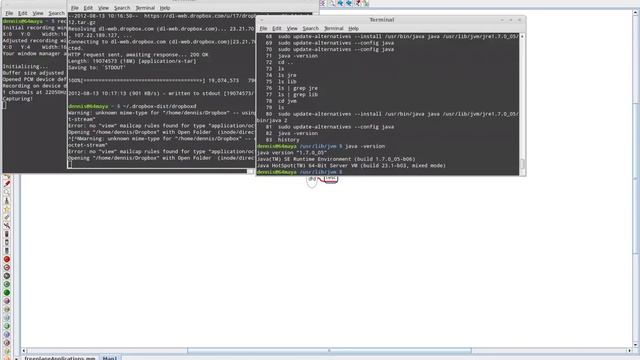Open File menu of the middle Dropbox terminal
This screenshot has height=360, width=640.
75,8
